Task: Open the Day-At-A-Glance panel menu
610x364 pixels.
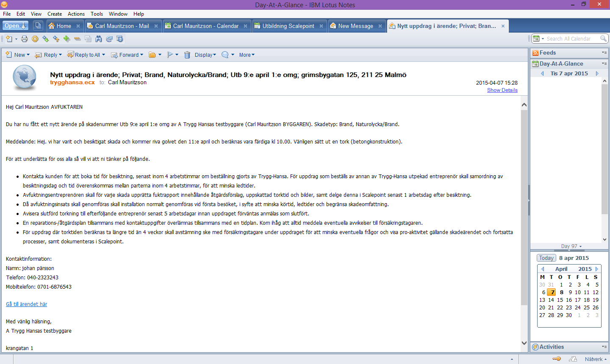Action: tap(604, 64)
